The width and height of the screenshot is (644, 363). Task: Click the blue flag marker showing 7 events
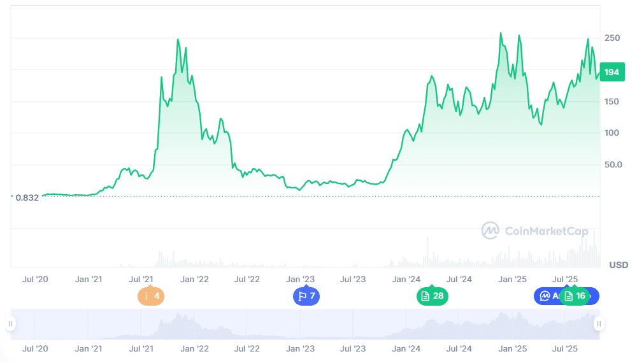306,296
